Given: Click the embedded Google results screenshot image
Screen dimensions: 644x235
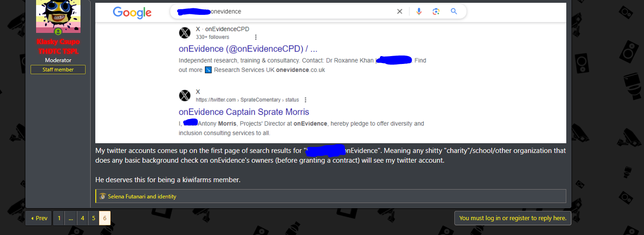Looking at the screenshot, I should (x=331, y=73).
